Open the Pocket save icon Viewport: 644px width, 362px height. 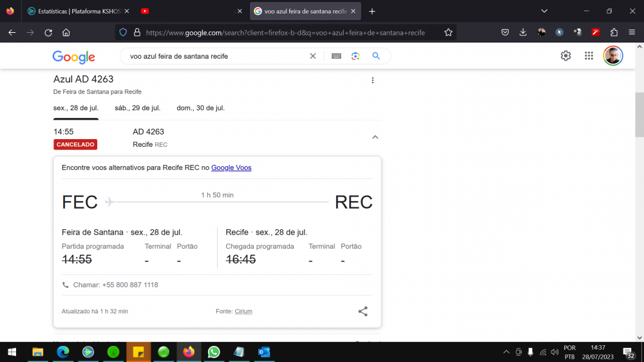click(x=505, y=32)
